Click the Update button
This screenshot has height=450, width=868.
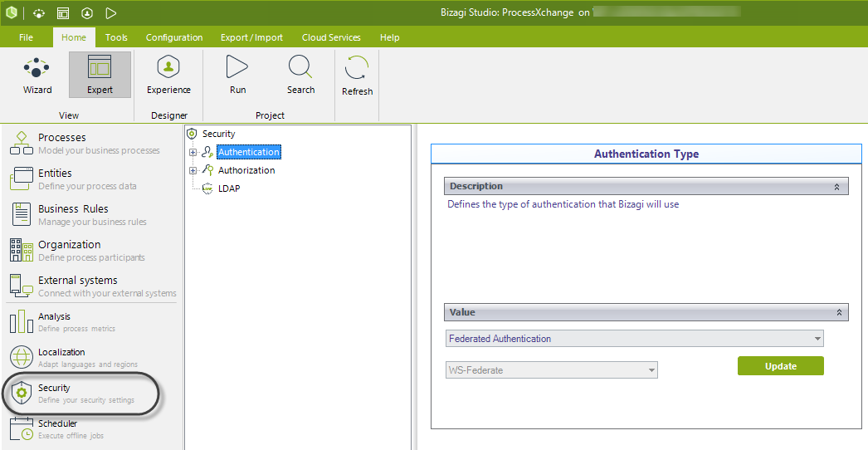click(781, 366)
